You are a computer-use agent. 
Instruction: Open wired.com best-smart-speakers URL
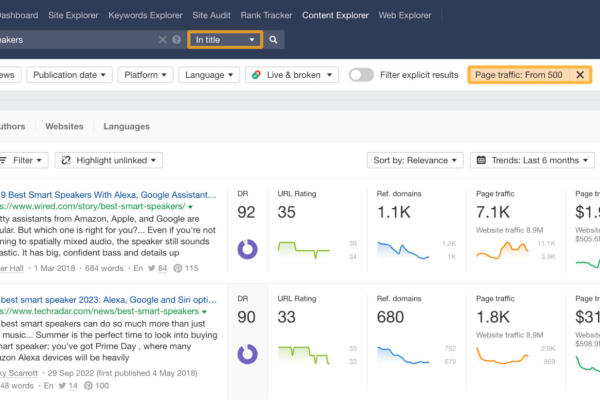click(x=93, y=206)
